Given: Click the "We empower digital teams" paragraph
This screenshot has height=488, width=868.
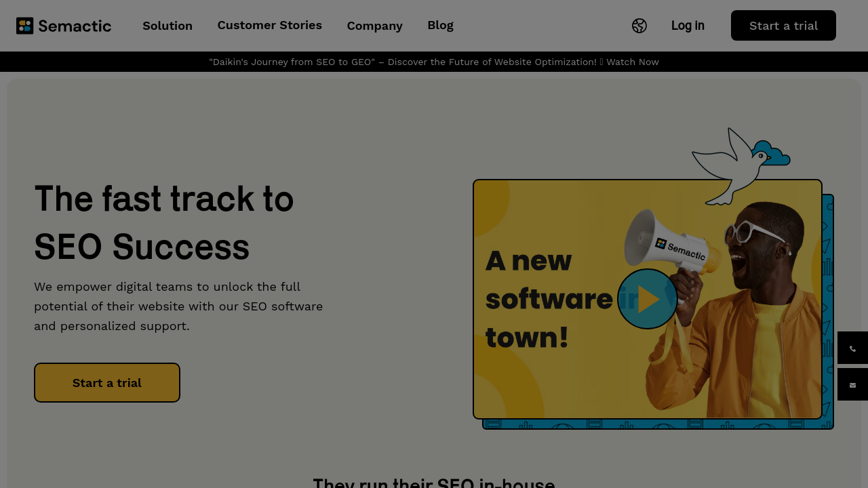Looking at the screenshot, I should pyautogui.click(x=178, y=306).
